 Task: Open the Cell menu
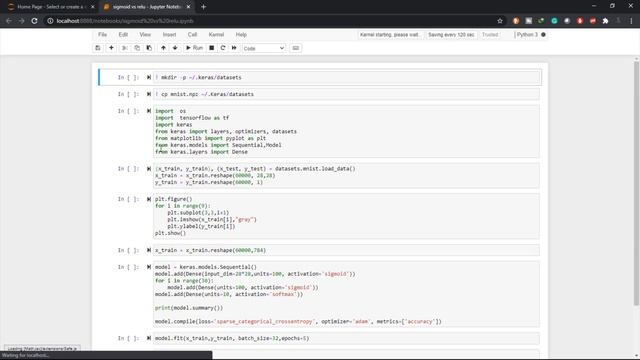pyautogui.click(x=192, y=35)
